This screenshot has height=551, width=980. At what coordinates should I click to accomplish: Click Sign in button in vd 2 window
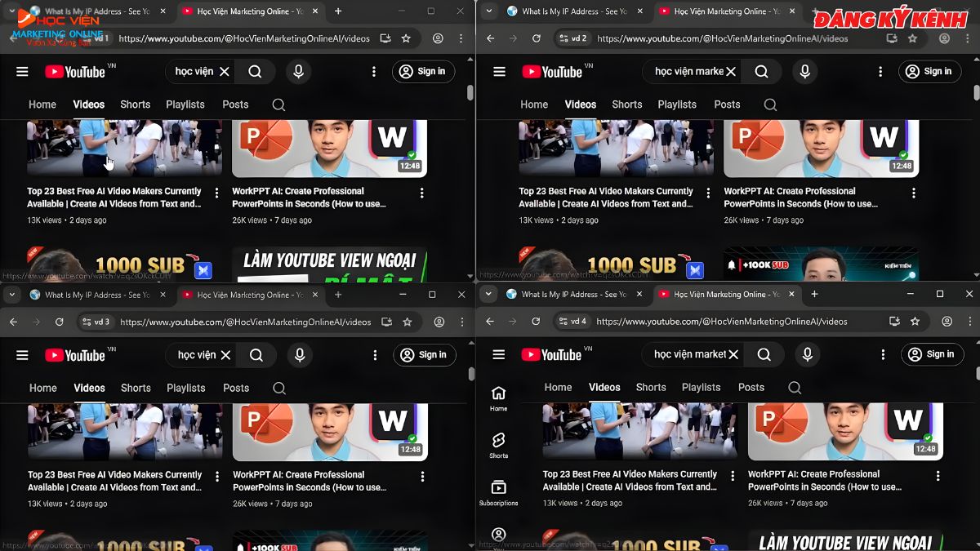pyautogui.click(x=929, y=72)
